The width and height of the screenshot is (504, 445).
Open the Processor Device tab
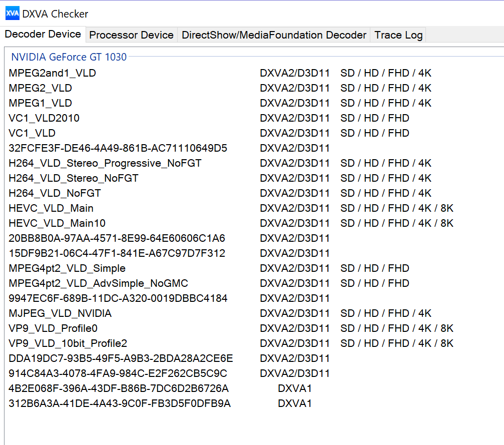(132, 35)
